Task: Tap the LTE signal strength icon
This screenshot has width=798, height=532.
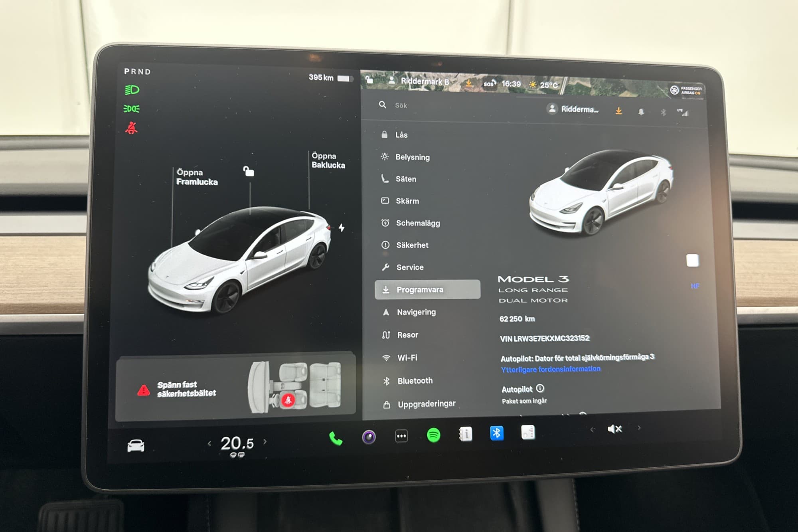Action: [682, 113]
